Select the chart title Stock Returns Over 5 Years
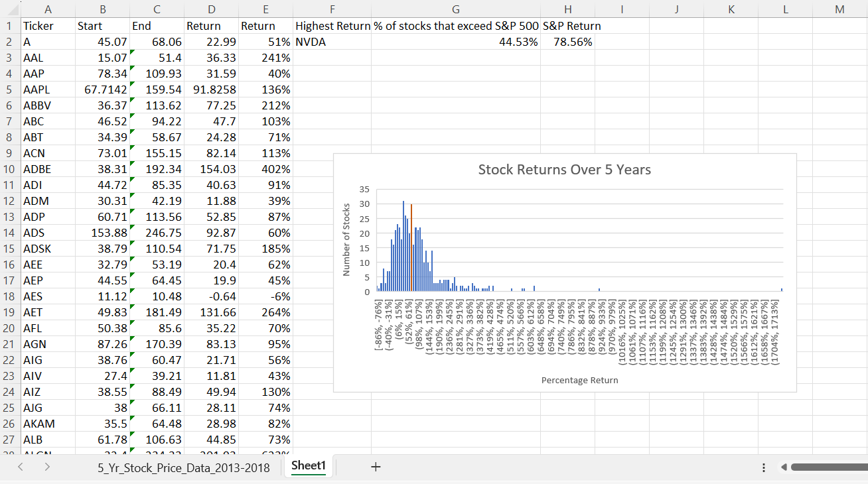 (564, 170)
